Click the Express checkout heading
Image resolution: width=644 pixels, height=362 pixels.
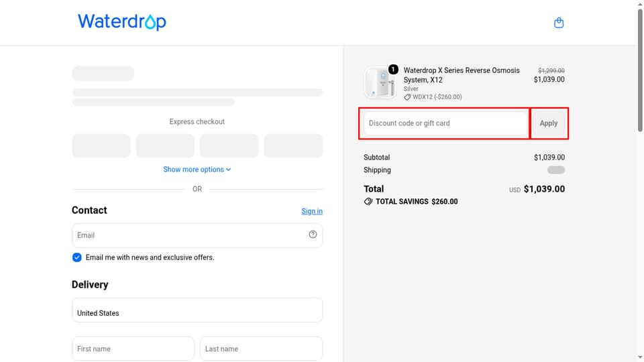(197, 121)
